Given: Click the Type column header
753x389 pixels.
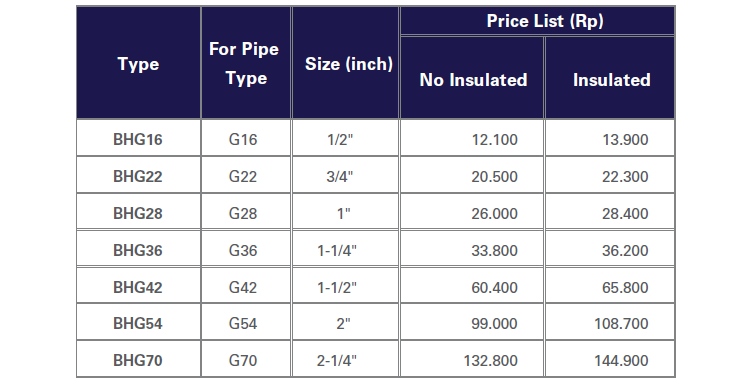Looking at the screenshot, I should (x=138, y=63).
